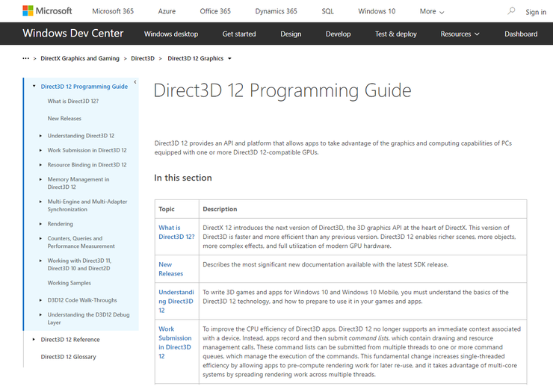Expand the More menu in top bar
The height and width of the screenshot is (392, 553).
tap(432, 11)
